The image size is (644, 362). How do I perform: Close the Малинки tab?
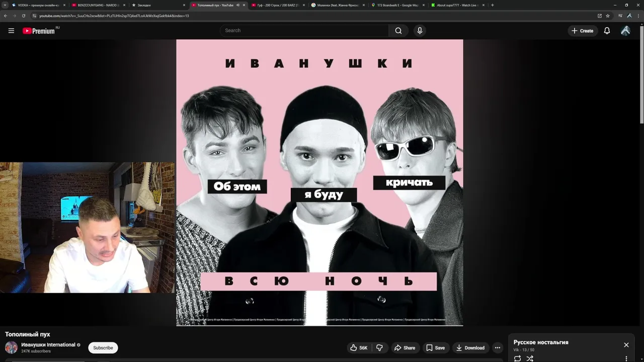tap(364, 5)
